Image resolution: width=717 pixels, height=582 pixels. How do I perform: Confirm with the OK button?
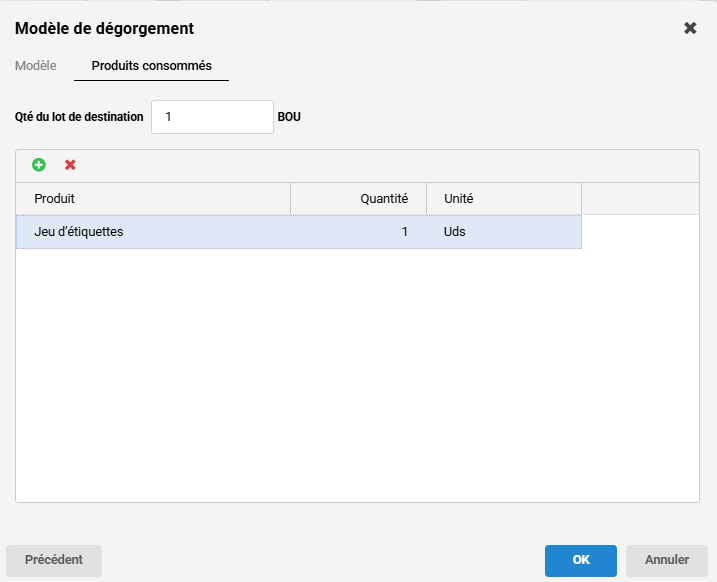[x=581, y=560]
